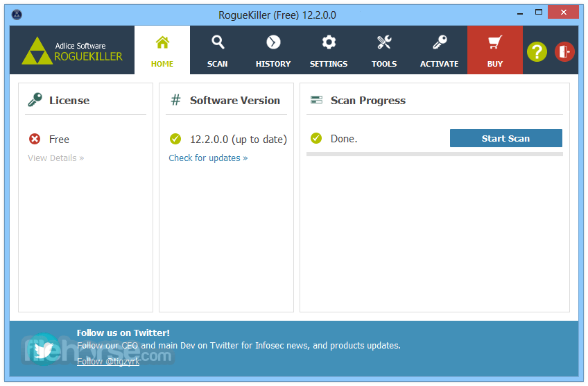
Task: Select the Activate tab
Action: point(440,50)
